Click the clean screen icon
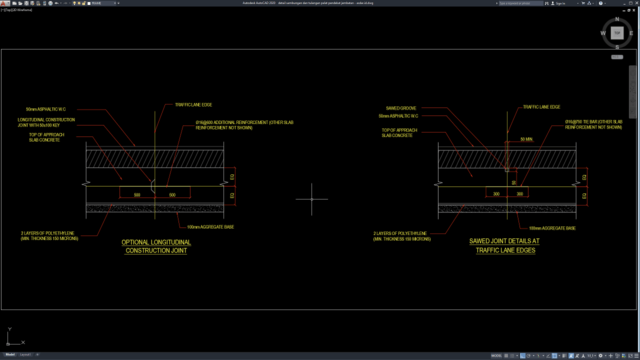 pos(630,356)
